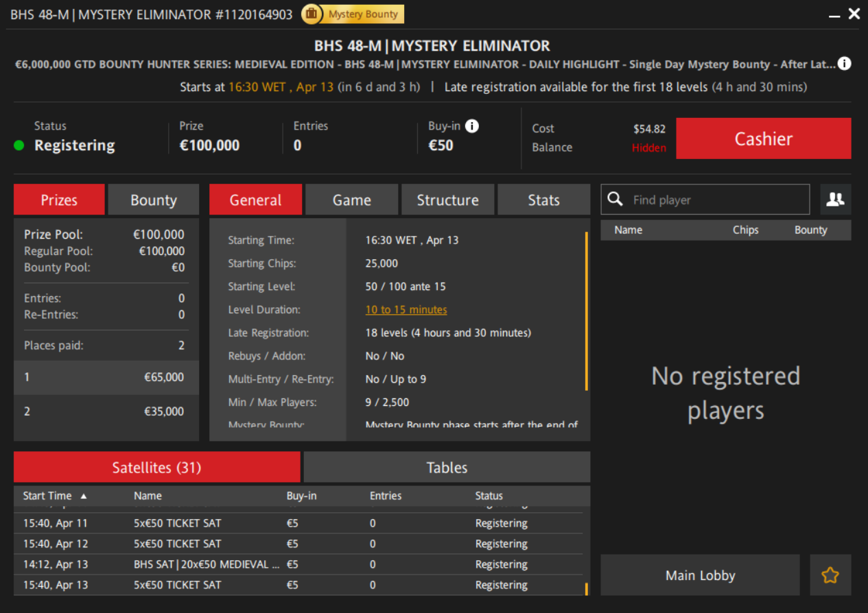
Task: Open the Structure tab
Action: pos(447,200)
